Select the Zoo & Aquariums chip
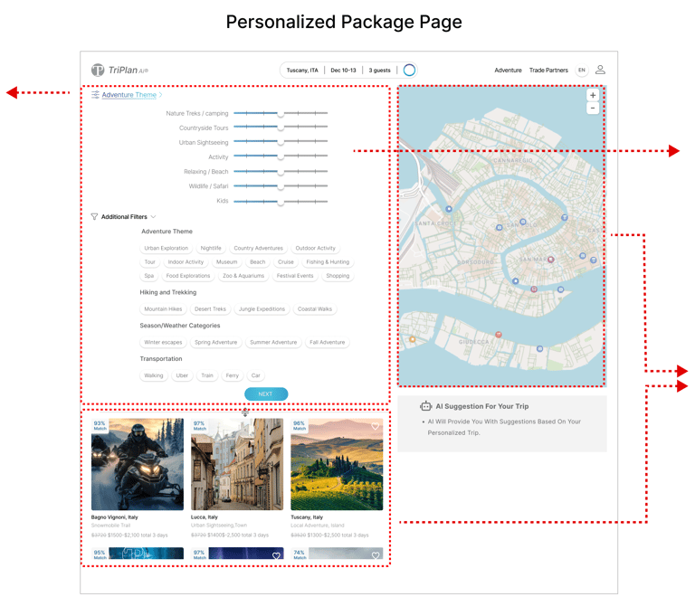Viewport: 695px width, 616px height. click(243, 276)
